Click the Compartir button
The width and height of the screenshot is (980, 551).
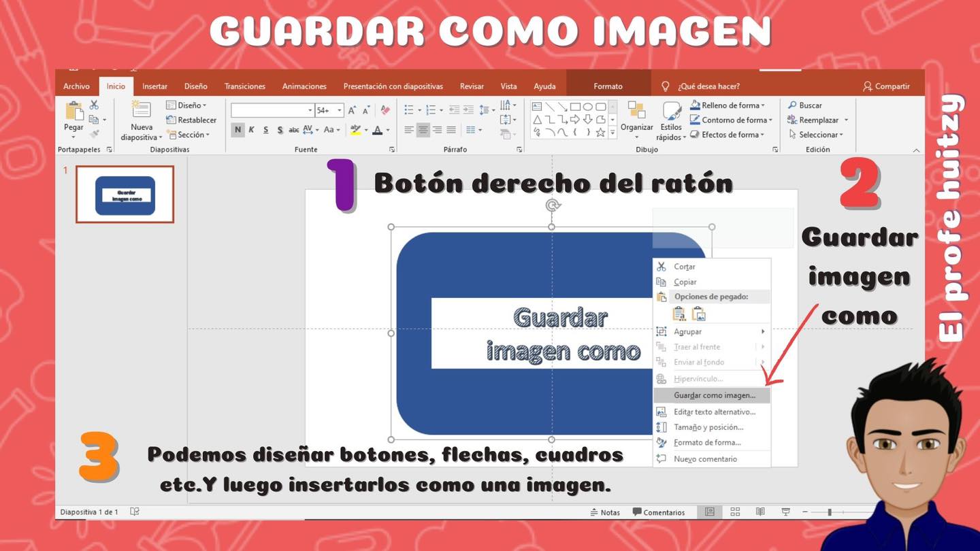(x=885, y=86)
